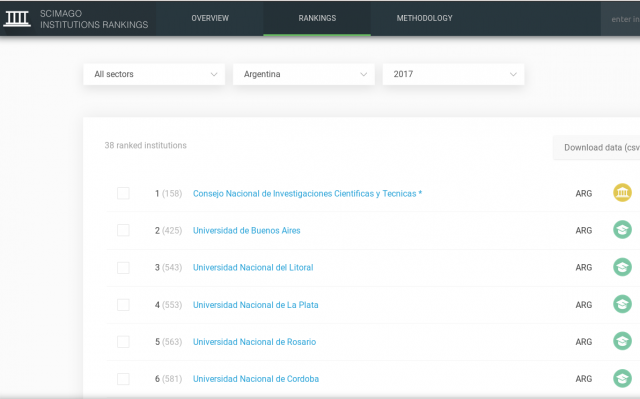Screen dimensions: 640x399
Task: Open the Universidad Nacional del Litoral link
Action: (253, 268)
